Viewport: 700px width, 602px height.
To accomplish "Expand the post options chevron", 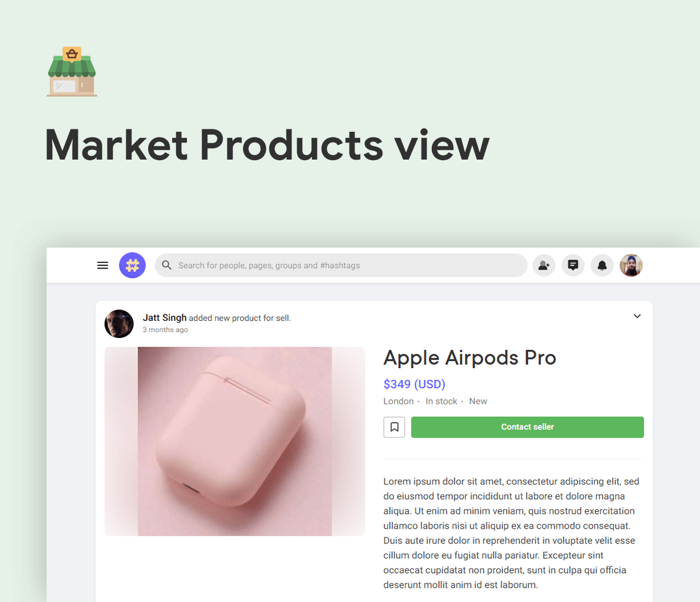I will pos(637,316).
